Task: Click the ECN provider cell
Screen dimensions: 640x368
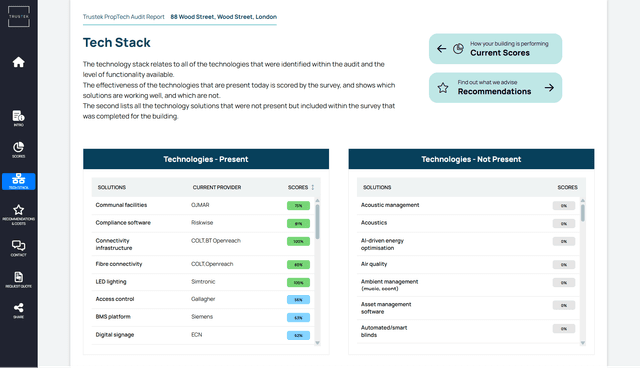Action: [196, 335]
